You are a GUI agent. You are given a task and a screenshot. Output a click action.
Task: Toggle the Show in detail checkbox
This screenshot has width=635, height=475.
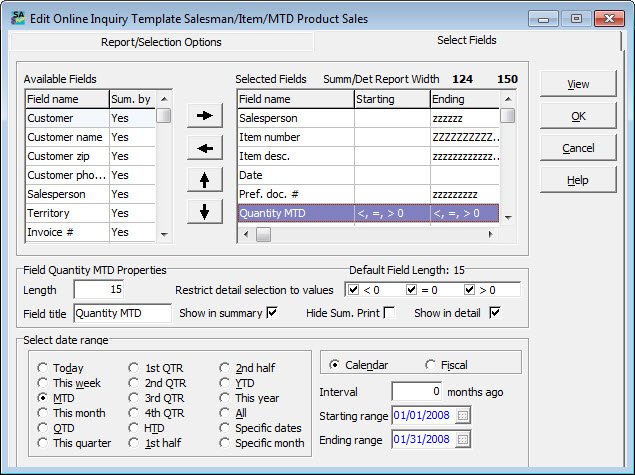[x=494, y=313]
